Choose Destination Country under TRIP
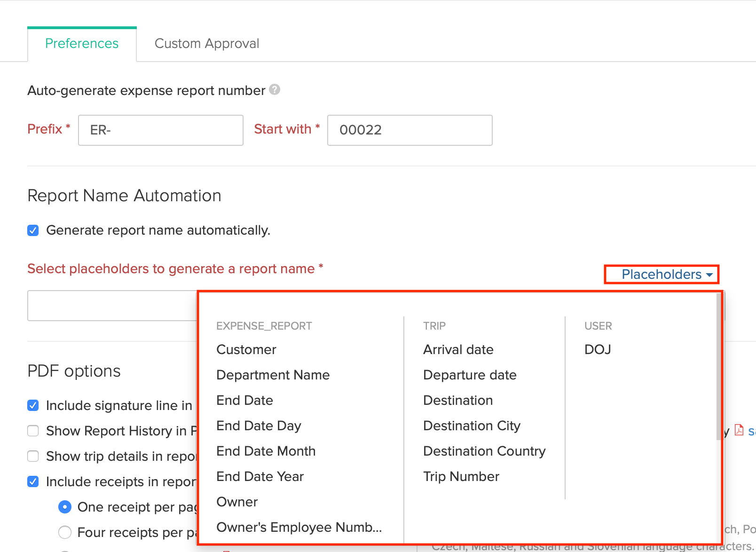 pos(484,451)
